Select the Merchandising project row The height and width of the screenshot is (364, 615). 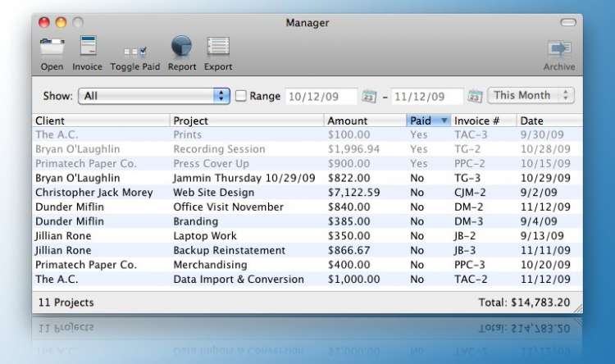point(307,265)
